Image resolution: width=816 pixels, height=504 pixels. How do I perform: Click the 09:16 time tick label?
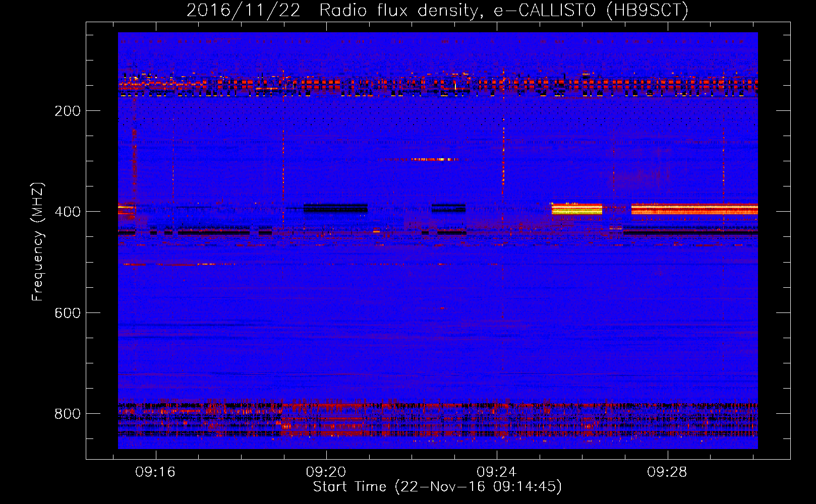click(x=155, y=472)
